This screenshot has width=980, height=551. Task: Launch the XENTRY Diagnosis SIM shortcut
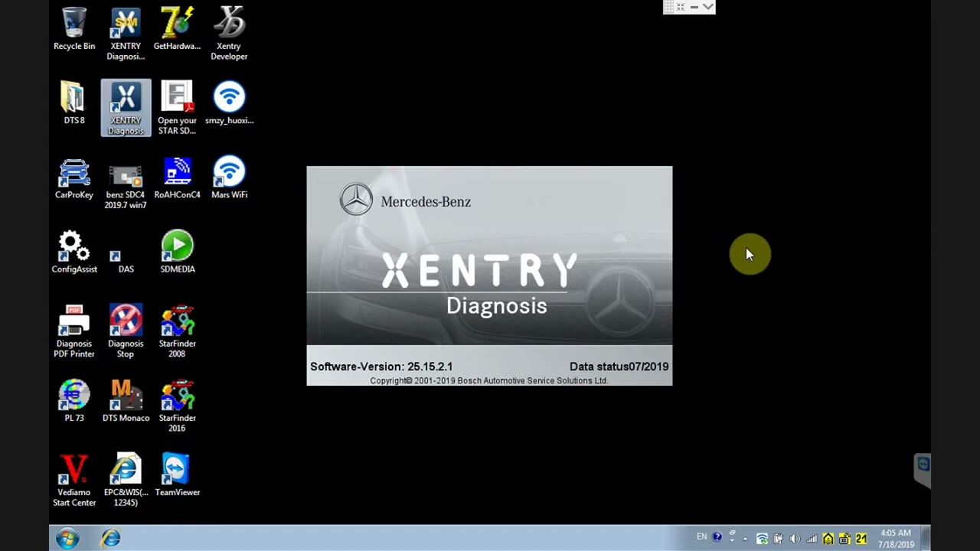126,34
